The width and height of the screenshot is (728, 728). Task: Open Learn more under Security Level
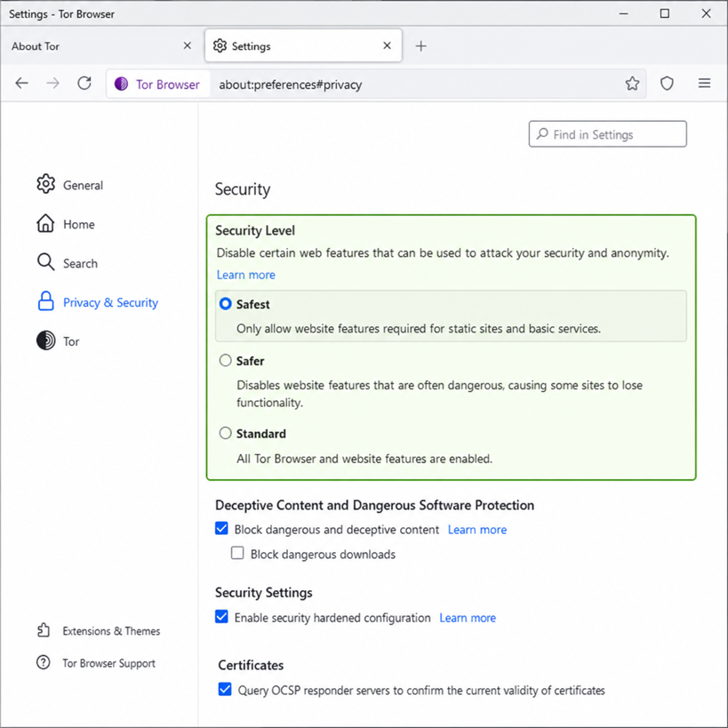(x=245, y=275)
